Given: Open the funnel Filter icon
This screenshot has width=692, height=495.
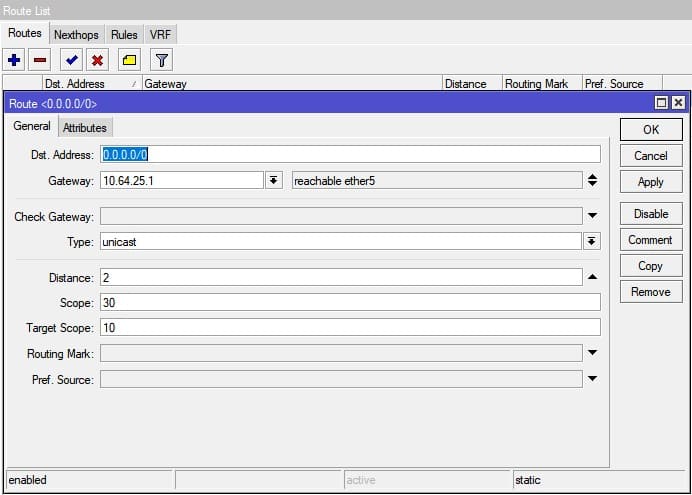Looking at the screenshot, I should [x=161, y=60].
